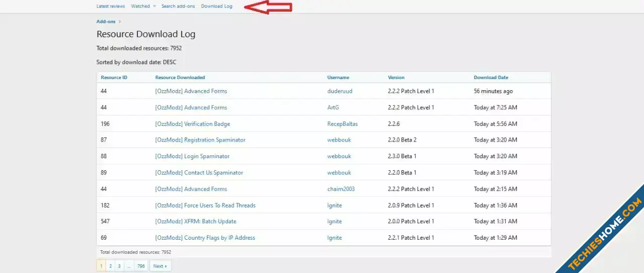
Task: Click the Today at 1:29 AM date
Action: click(x=496, y=238)
